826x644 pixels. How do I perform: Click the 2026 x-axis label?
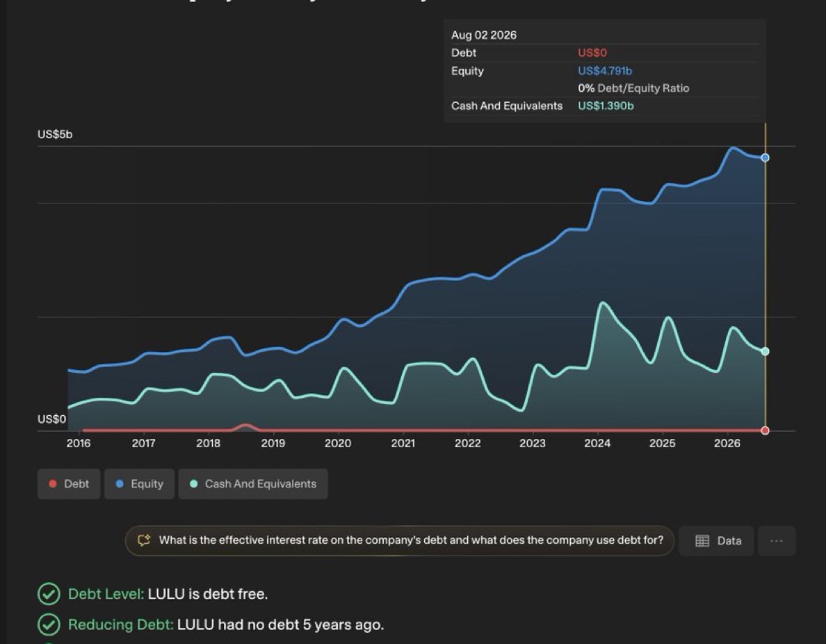click(727, 443)
